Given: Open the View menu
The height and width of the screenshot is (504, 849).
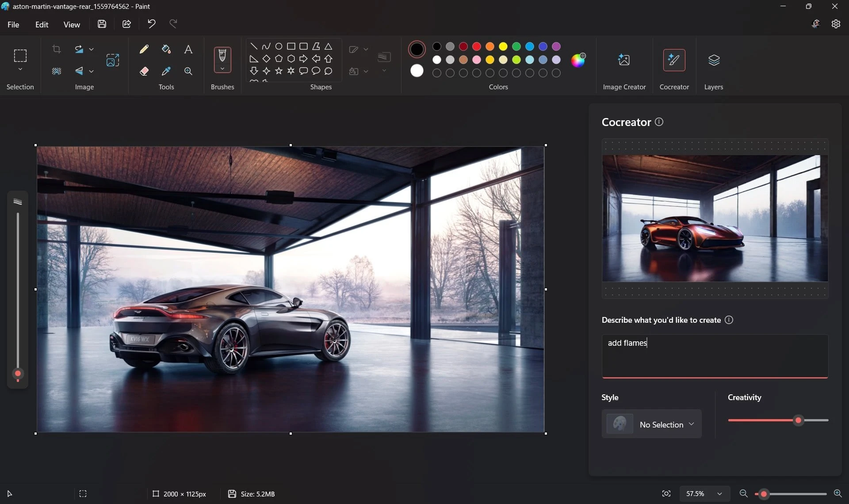Looking at the screenshot, I should coord(72,24).
